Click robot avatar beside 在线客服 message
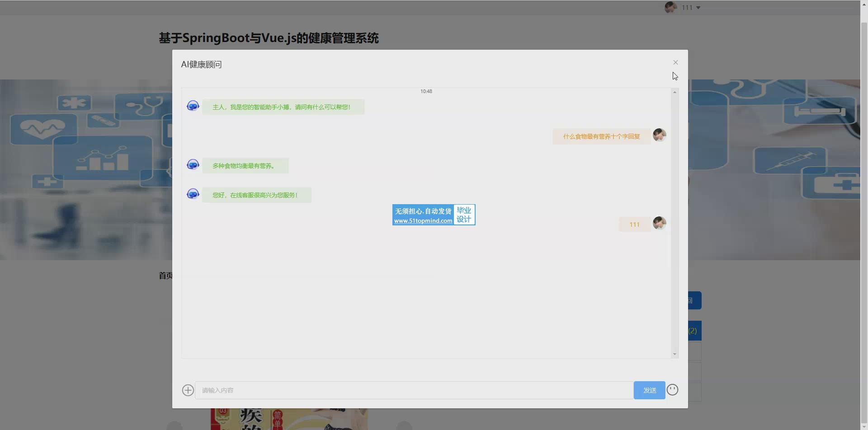 click(x=193, y=194)
